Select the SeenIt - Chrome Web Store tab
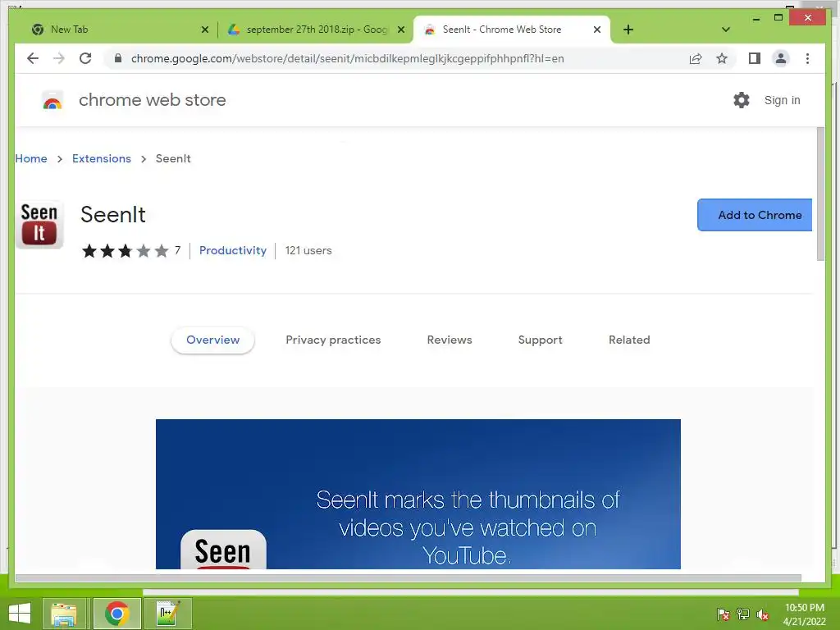 point(512,30)
